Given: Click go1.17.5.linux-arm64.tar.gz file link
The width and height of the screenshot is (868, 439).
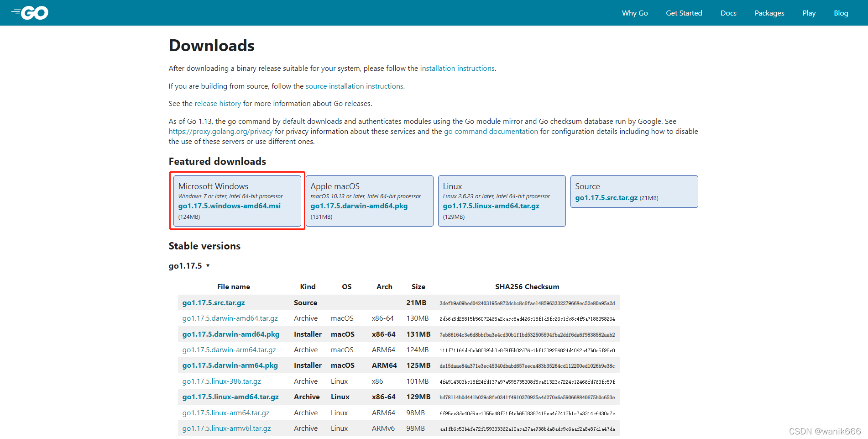Looking at the screenshot, I should click(226, 413).
